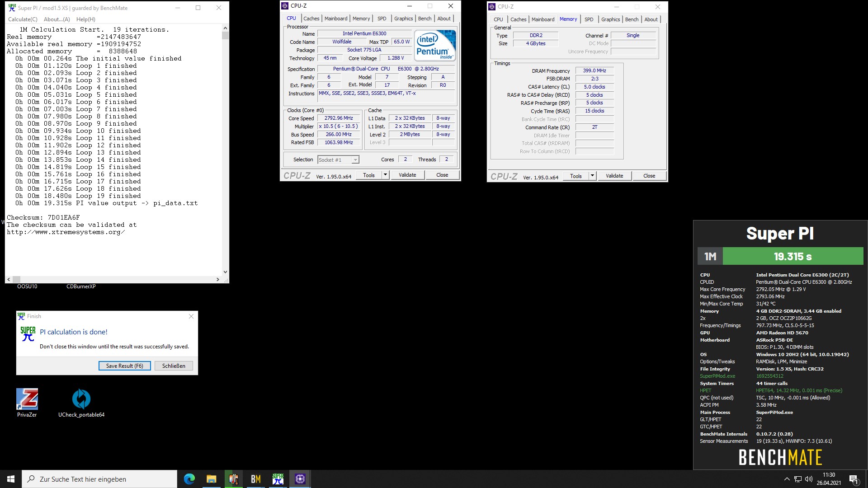Close the Finish dialog with X
Viewport: 868px width, 488px height.
(191, 316)
